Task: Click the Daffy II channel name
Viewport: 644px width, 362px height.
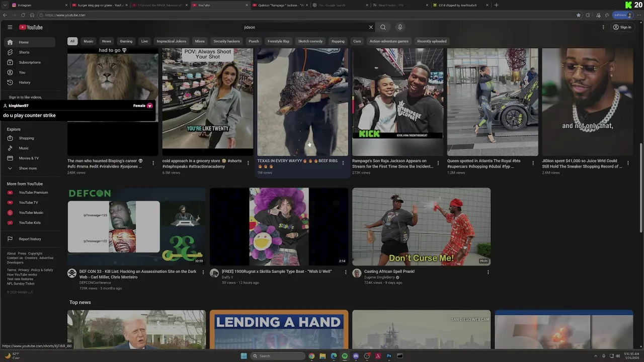Action: tap(228, 277)
